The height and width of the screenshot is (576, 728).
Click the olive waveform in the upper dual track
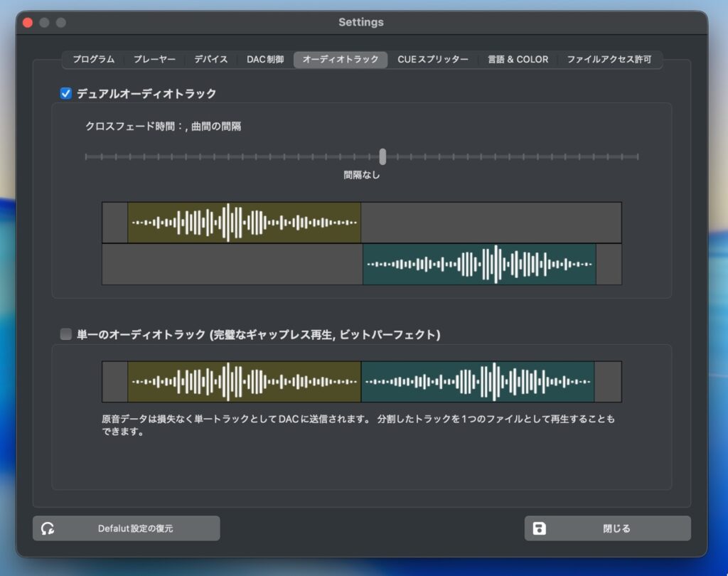(244, 223)
